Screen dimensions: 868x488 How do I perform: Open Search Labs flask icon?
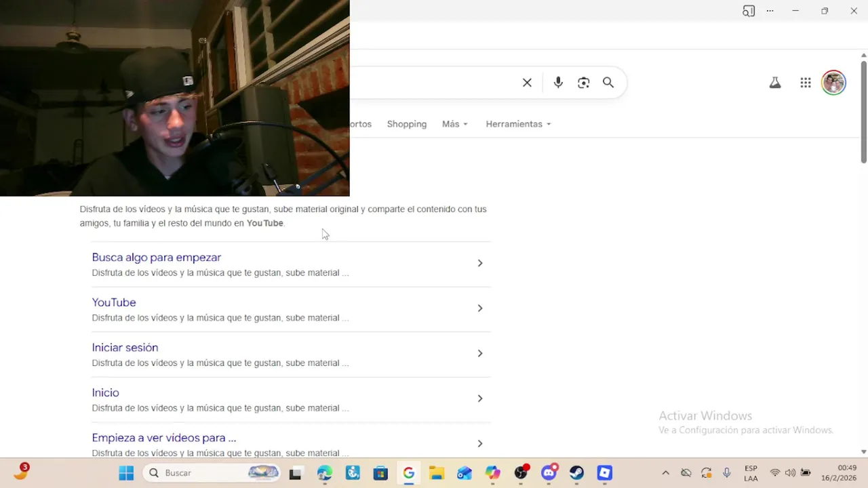point(775,83)
